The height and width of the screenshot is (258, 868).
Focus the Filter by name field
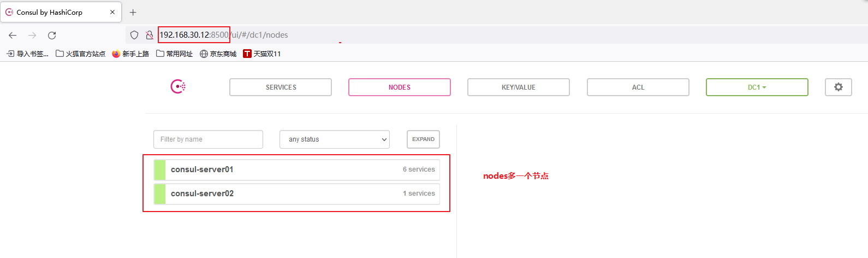click(x=208, y=139)
